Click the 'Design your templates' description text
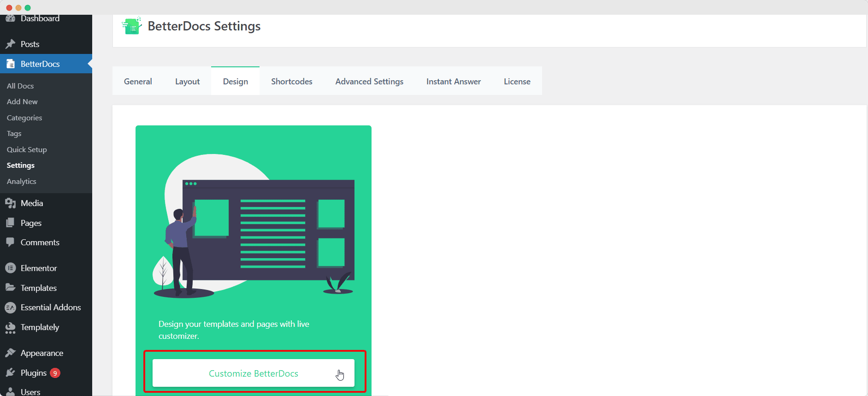Screen dimensions: 868x396 pyautogui.click(x=234, y=330)
